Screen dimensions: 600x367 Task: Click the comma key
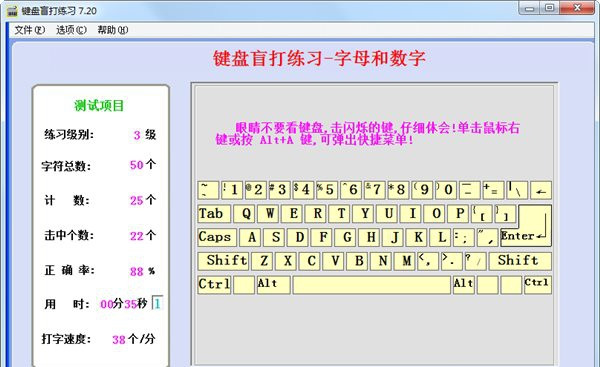click(428, 261)
